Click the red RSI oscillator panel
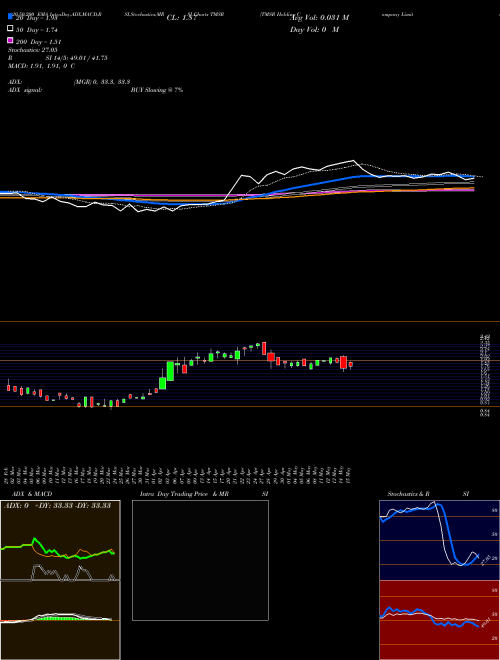Image resolution: width=500 pixels, height=660 pixels. 439,620
